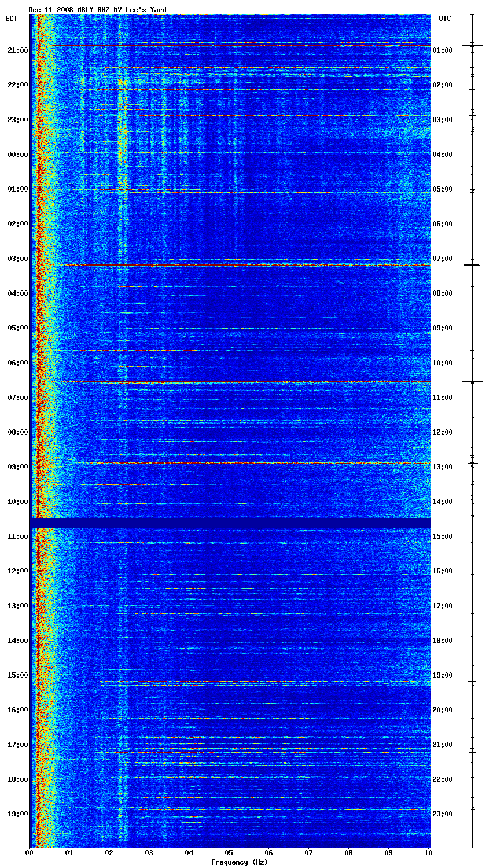Select the 00:00 tick on the ECT axis

pyautogui.click(x=17, y=155)
